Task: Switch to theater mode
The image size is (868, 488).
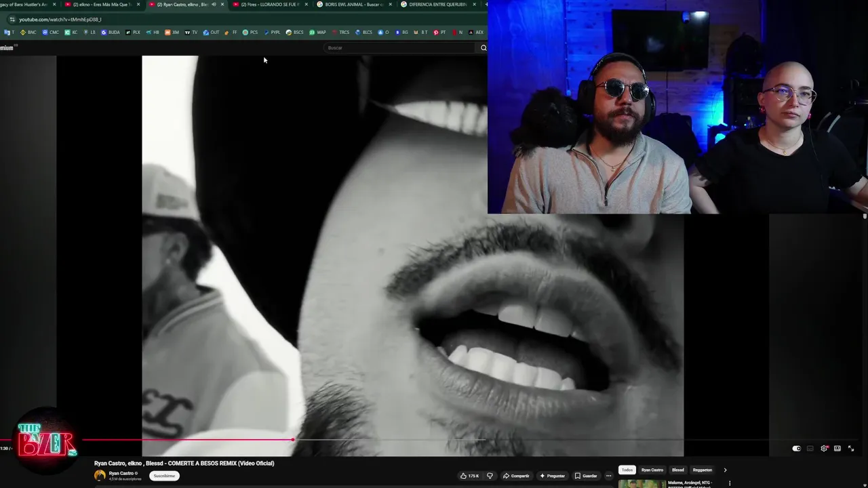Action: click(x=837, y=449)
